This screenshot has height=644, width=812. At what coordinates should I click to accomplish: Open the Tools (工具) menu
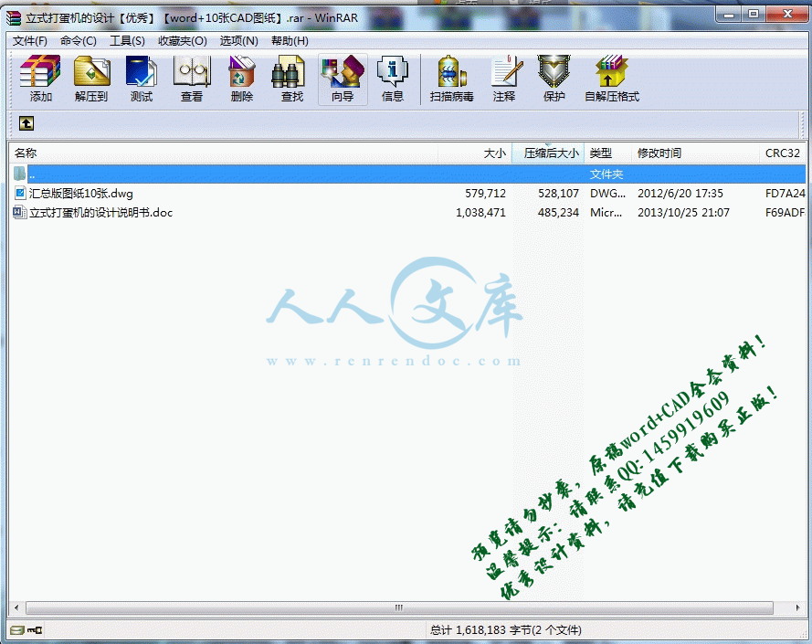(127, 41)
